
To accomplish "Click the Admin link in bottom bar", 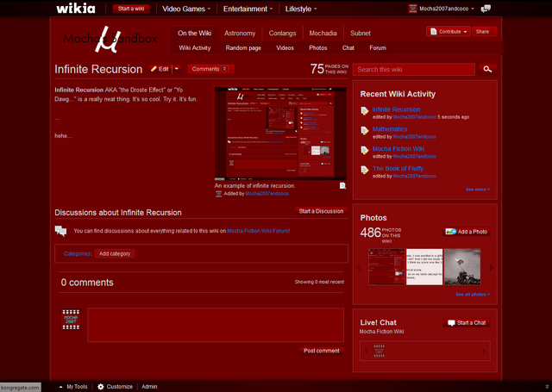I will [149, 387].
